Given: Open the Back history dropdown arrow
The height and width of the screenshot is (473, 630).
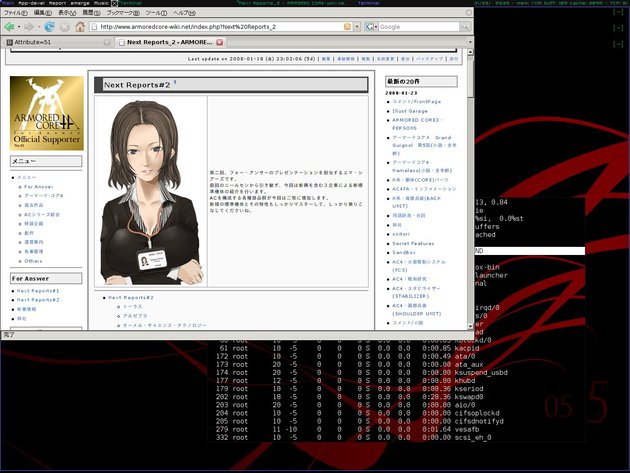Looking at the screenshot, I should [19, 27].
